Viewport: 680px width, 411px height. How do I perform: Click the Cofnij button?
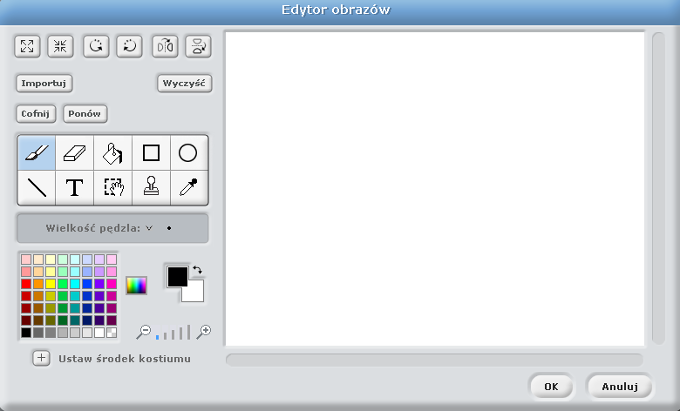coord(36,114)
